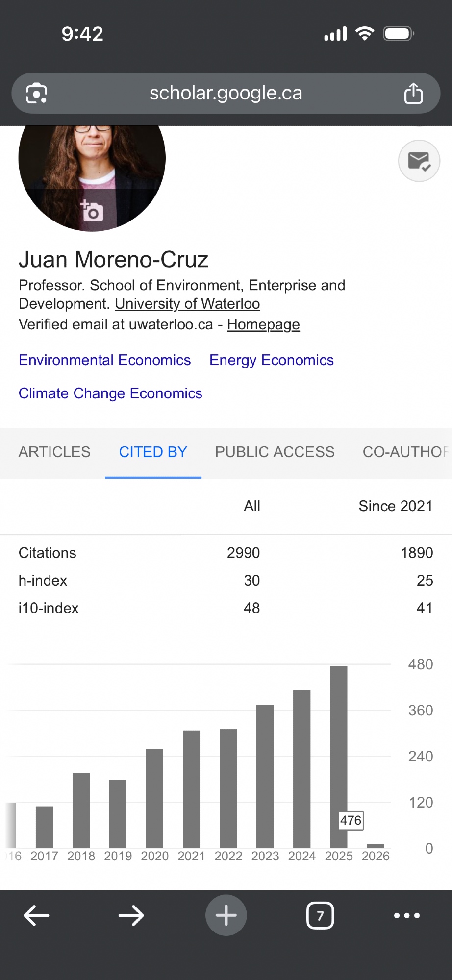Open the three-dot browser menu
The width and height of the screenshot is (452, 980).
407,915
